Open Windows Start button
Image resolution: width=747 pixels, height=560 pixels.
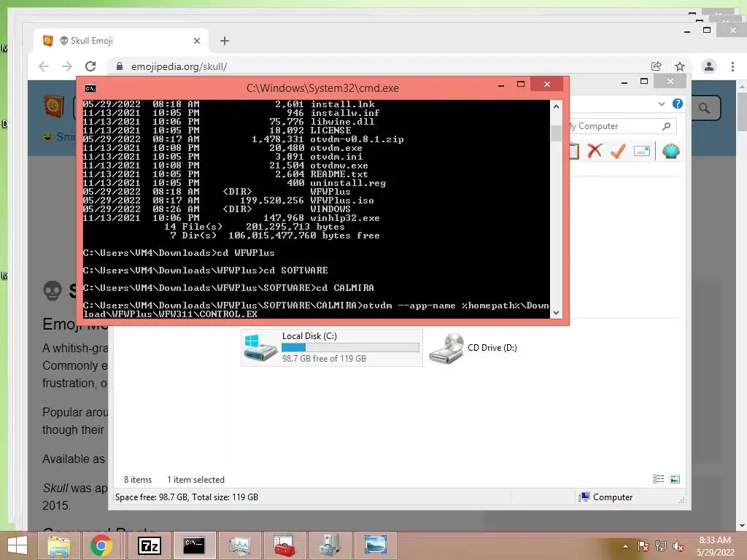coord(18,545)
